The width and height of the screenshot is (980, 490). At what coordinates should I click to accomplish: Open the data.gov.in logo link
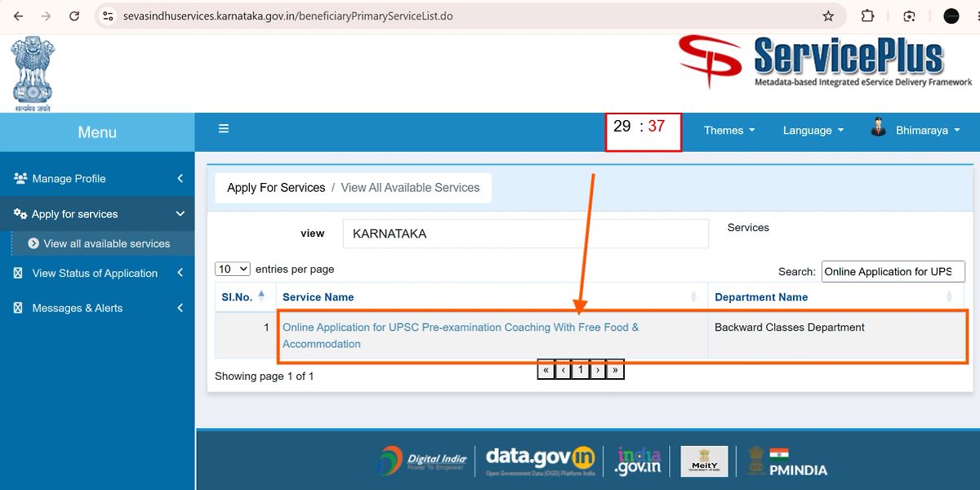coord(540,461)
